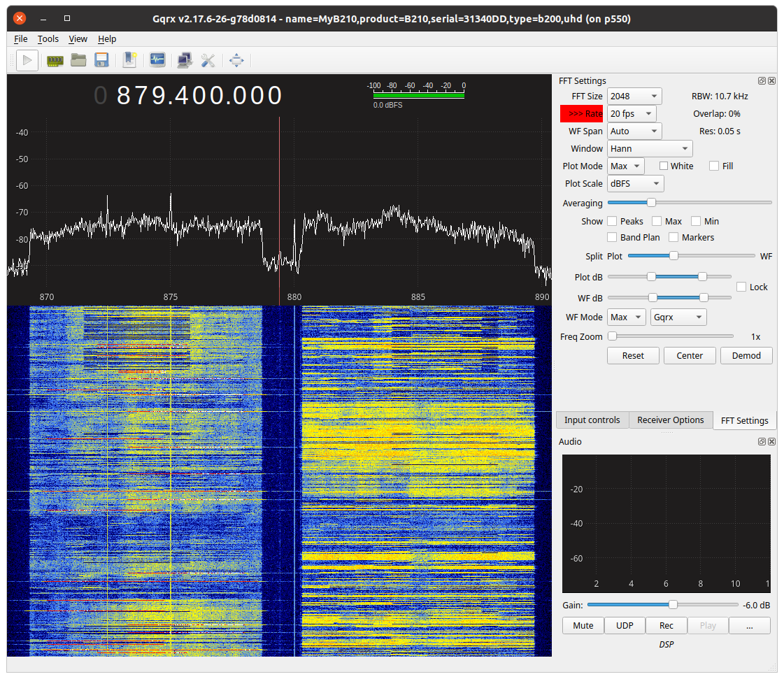Mute the audio output
The height and width of the screenshot is (679, 784).
(583, 625)
